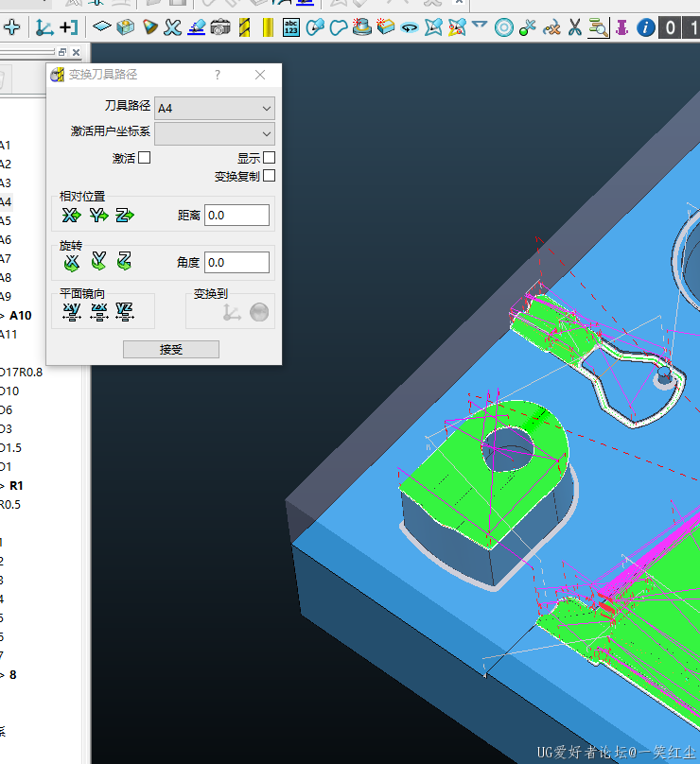Image resolution: width=700 pixels, height=764 pixels.
Task: Click the 接受 accept button
Action: point(171,349)
